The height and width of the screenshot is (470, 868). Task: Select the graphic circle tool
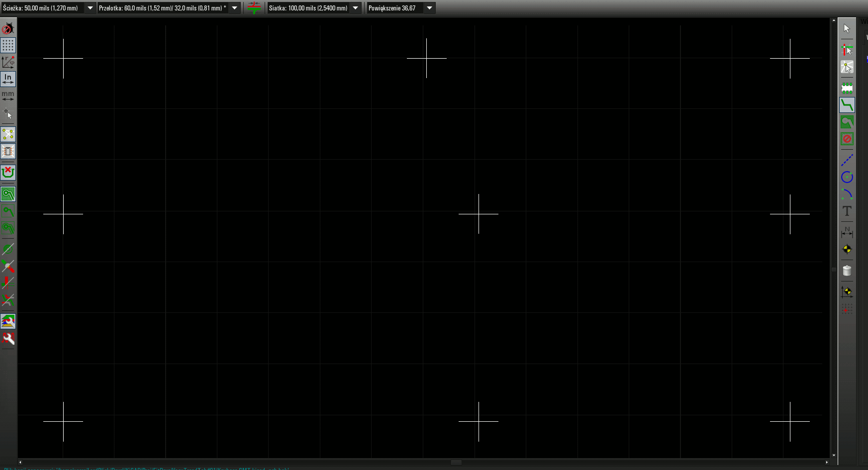pos(847,177)
